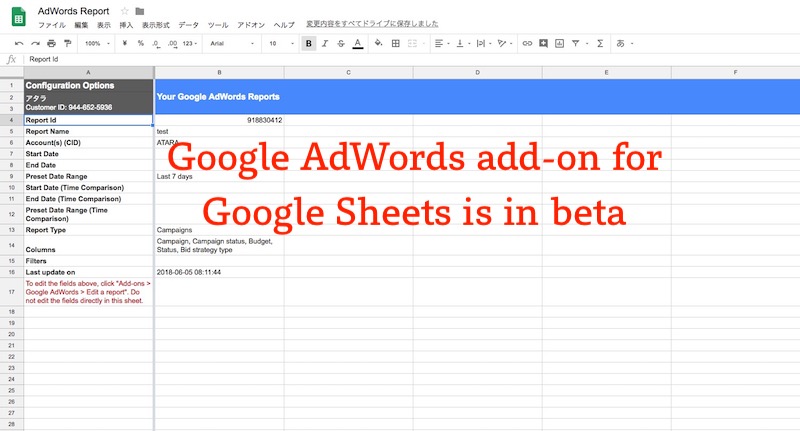The image size is (800, 431).
Task: Click the Undo arrow
Action: click(x=19, y=44)
